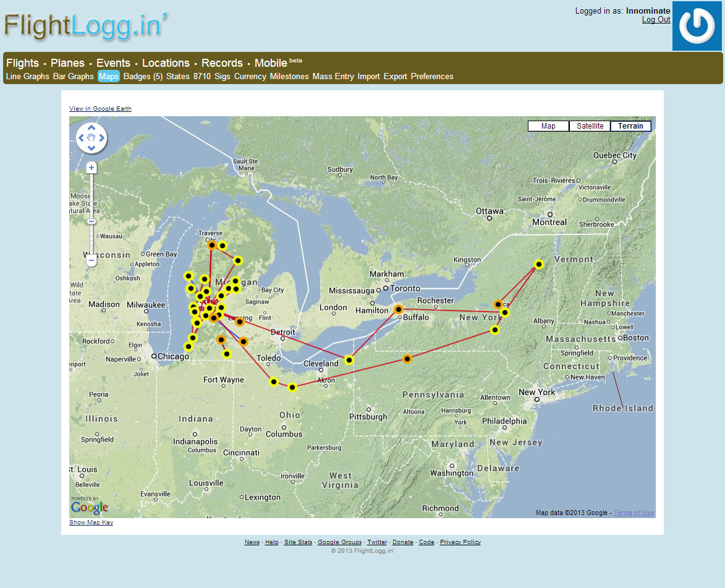Click the yellow airport marker in Vermont
The height and width of the screenshot is (588, 725).
coord(539,264)
